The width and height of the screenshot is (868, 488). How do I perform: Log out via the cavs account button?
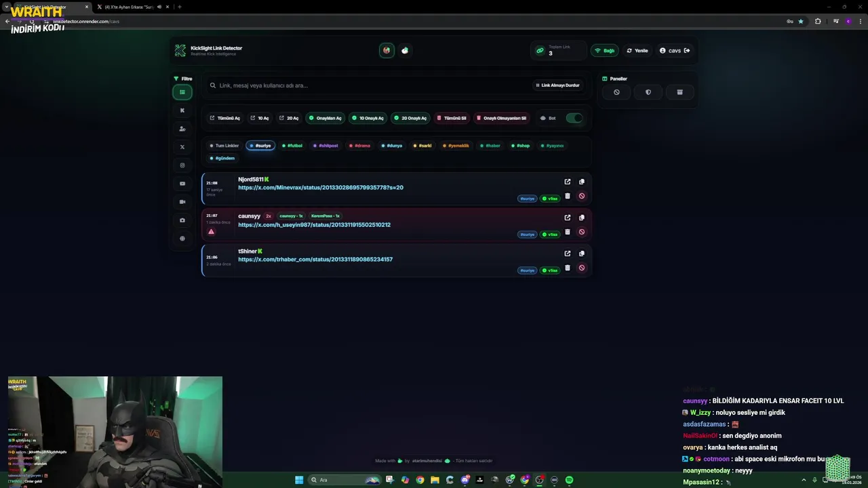pos(675,51)
